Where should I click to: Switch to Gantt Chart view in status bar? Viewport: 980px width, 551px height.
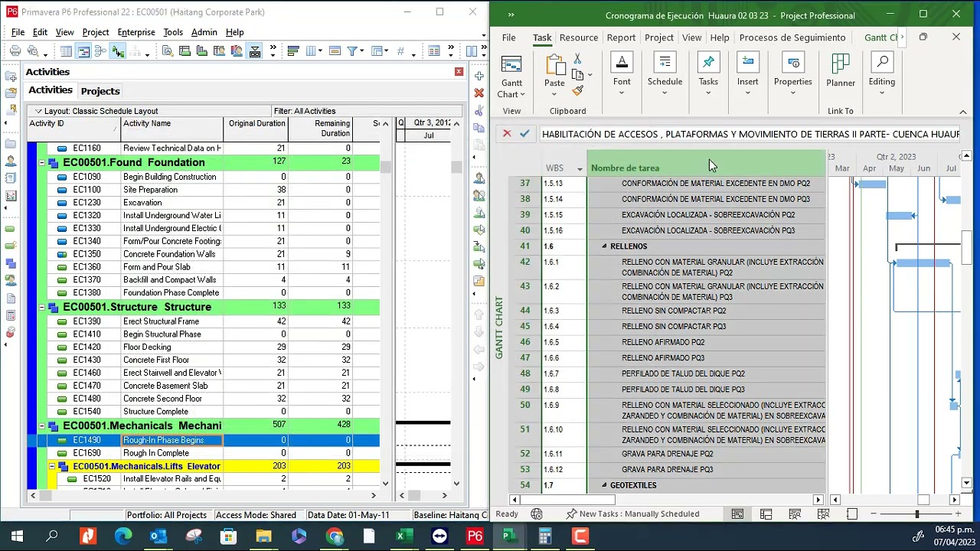click(x=737, y=514)
